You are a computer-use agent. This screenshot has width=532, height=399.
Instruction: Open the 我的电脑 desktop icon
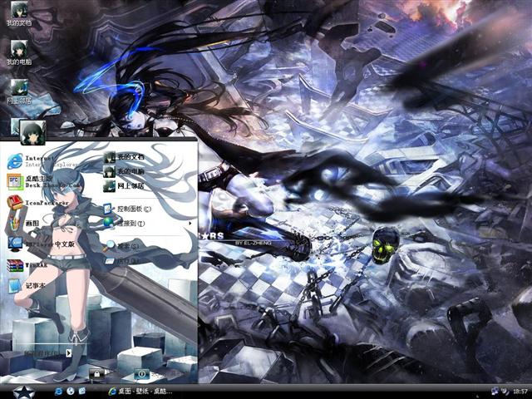coord(19,53)
